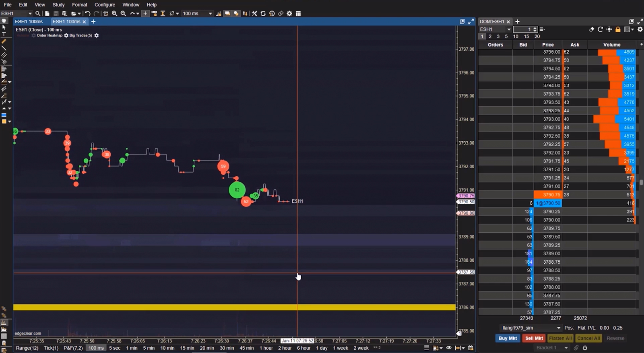This screenshot has height=353, width=644.
Task: Click the Flatten All button
Action: (560, 338)
